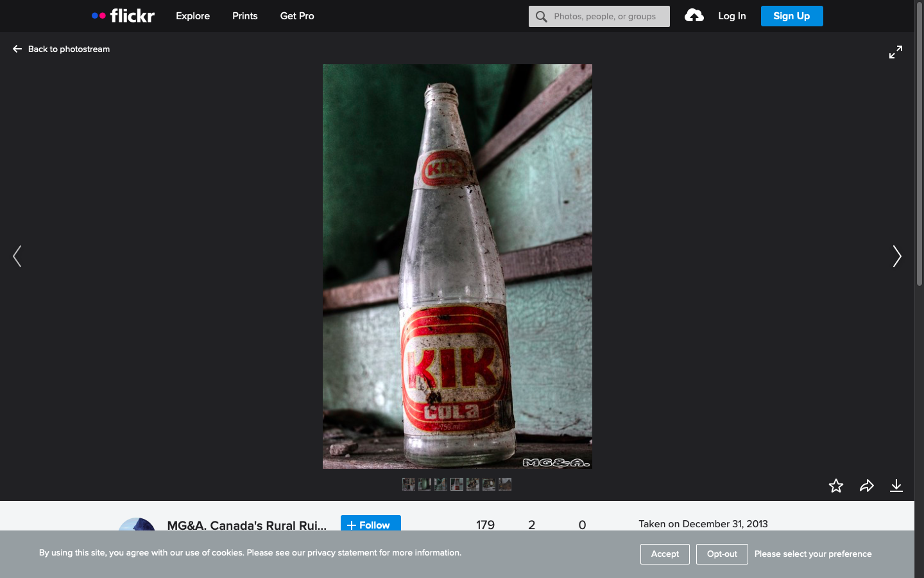Select the first filmstrip thumbnail

click(x=409, y=484)
